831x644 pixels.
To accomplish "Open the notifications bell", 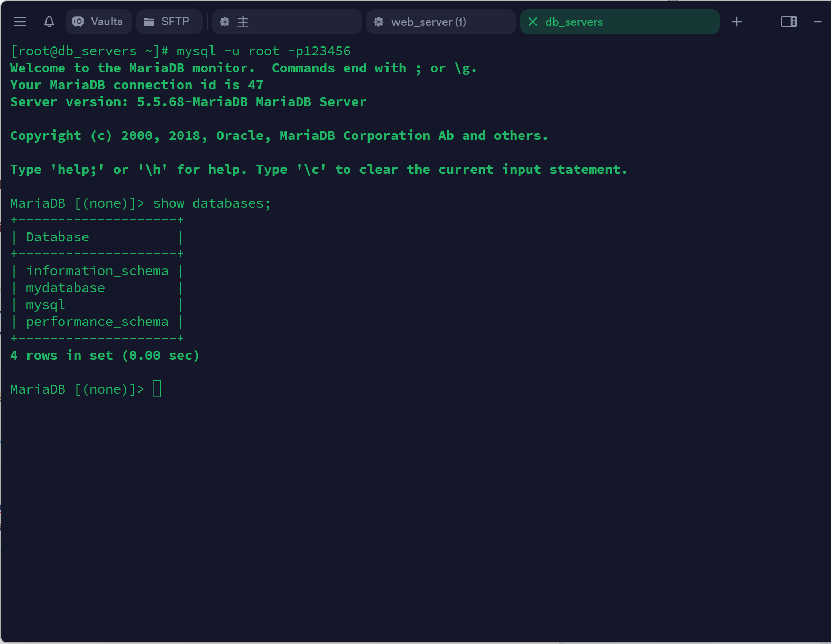I will tap(49, 22).
